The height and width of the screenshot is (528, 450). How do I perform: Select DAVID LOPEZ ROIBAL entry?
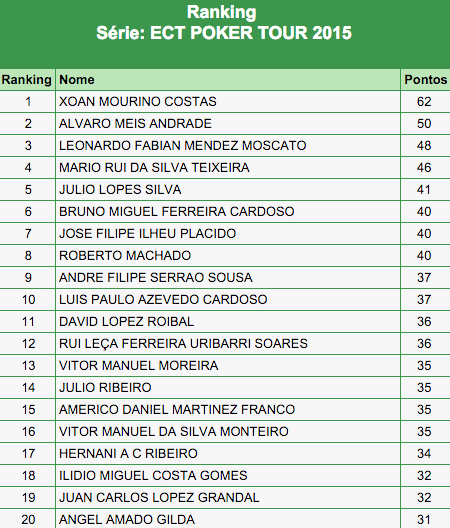127,322
